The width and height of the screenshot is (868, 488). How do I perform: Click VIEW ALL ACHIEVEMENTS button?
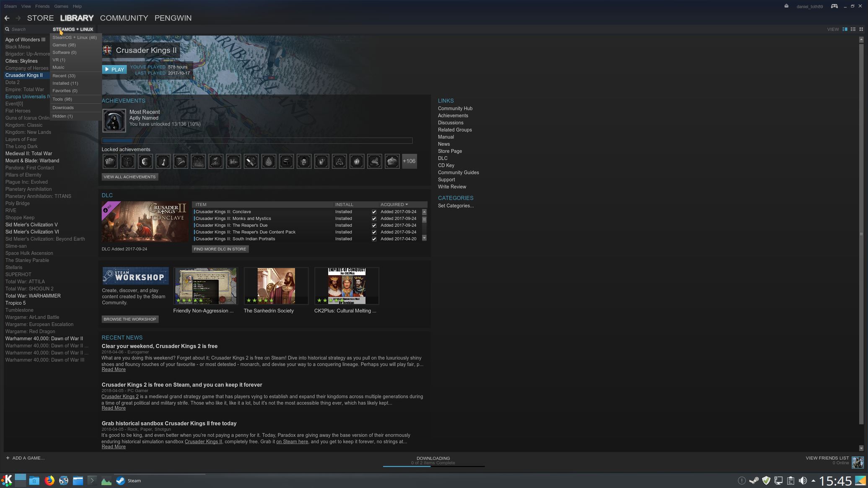coord(130,177)
